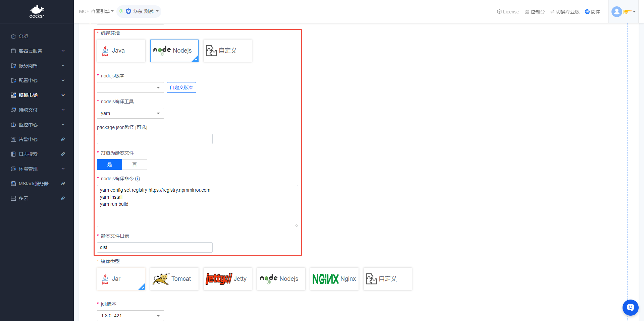Open the nodejs版本 dropdown
Image resolution: width=644 pixels, height=321 pixels.
[130, 87]
